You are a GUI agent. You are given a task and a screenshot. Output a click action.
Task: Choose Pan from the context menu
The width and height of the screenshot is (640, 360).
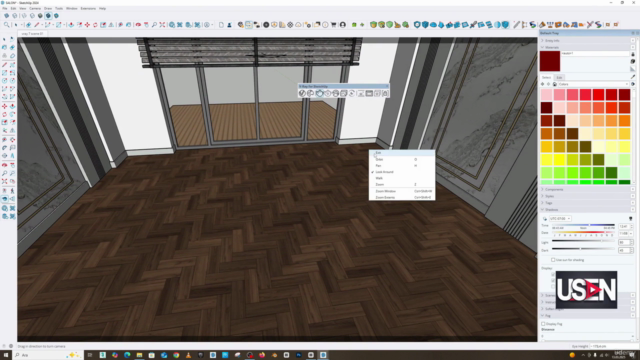coord(402,165)
